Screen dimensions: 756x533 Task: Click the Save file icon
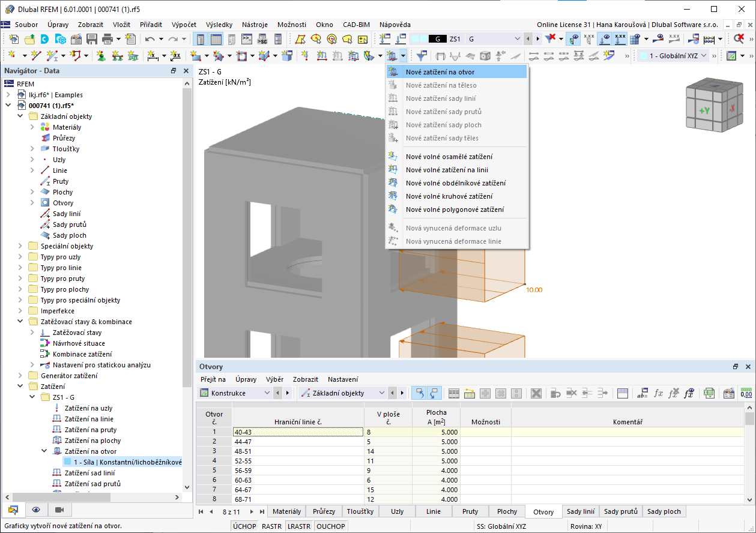[x=92, y=39]
